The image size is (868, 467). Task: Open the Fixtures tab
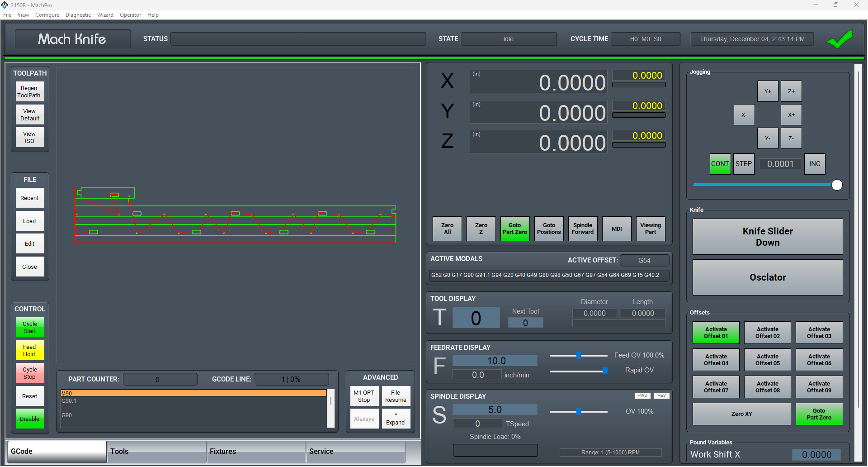coord(256,452)
